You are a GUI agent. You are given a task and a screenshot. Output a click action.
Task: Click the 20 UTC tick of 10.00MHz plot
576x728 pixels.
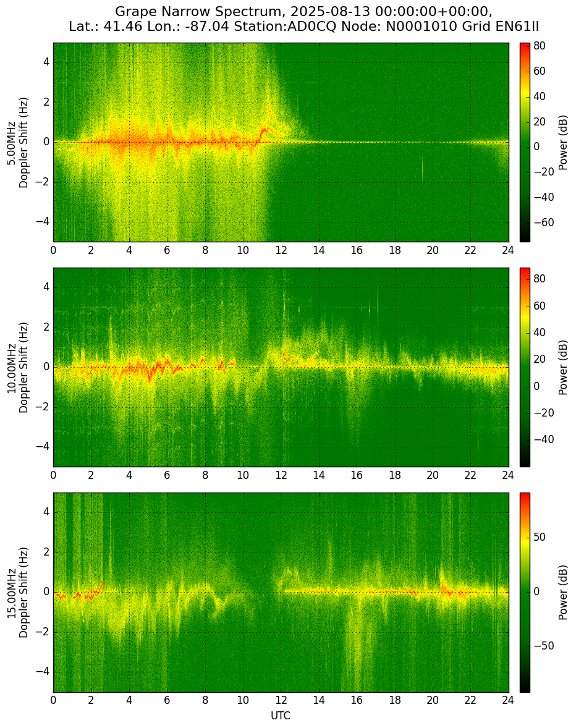click(x=433, y=475)
